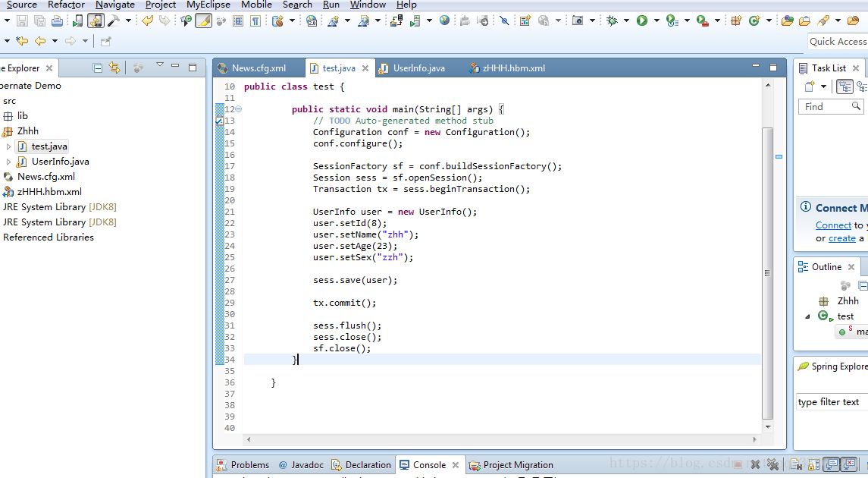This screenshot has height=478, width=868.
Task: Click the green bug Debug icon
Action: pos(612,21)
